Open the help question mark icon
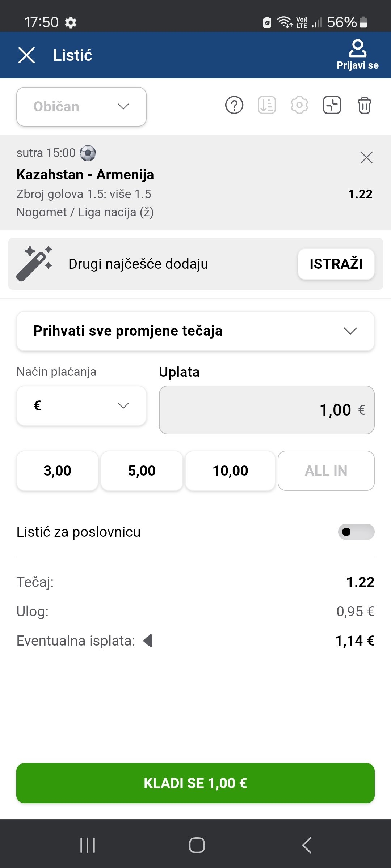Viewport: 391px width, 868px height. pos(234,106)
